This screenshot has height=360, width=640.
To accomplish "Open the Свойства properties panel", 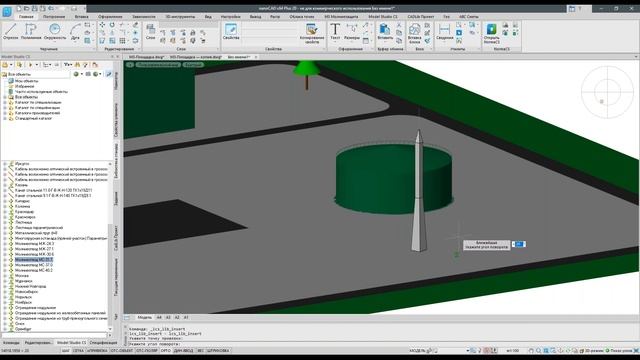I will click(x=231, y=31).
